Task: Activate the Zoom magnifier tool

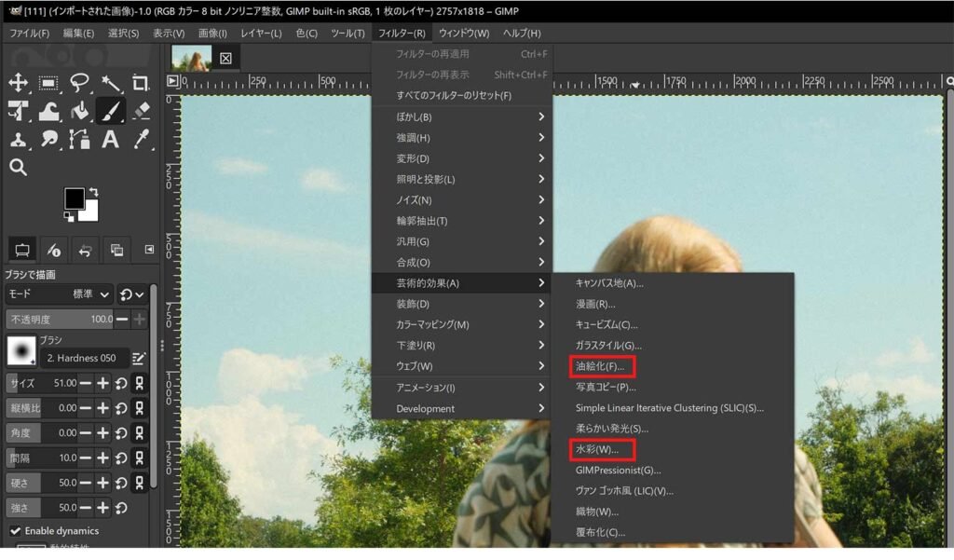Action: coord(18,168)
